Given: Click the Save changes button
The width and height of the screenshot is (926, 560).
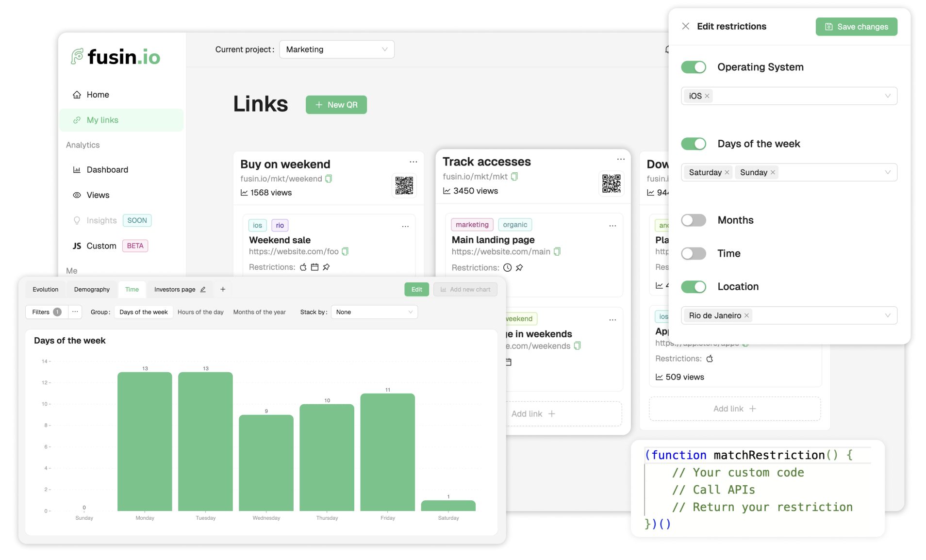Looking at the screenshot, I should [856, 27].
